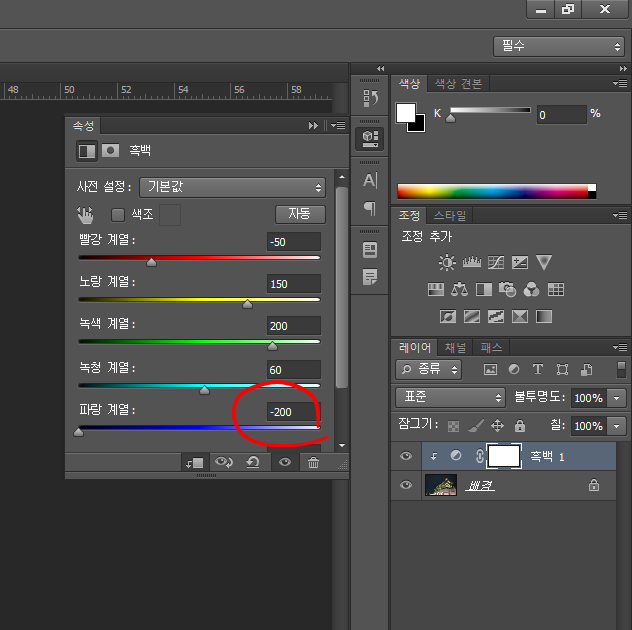Click the Brightness/Contrast adjustment icon
The height and width of the screenshot is (630, 632).
tap(447, 262)
